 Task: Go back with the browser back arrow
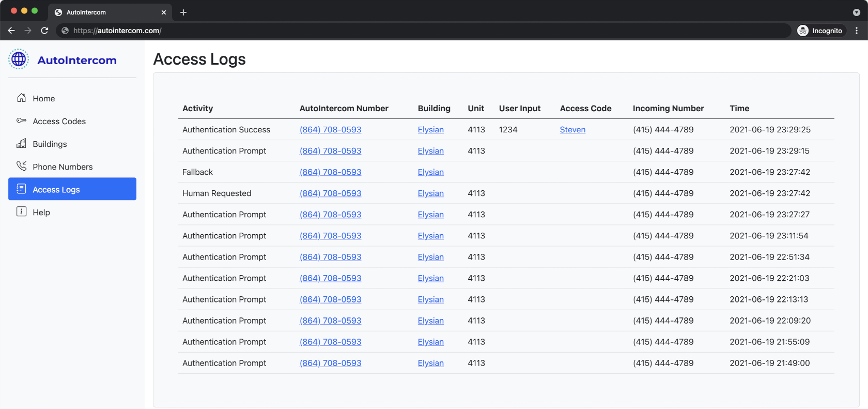pos(11,31)
